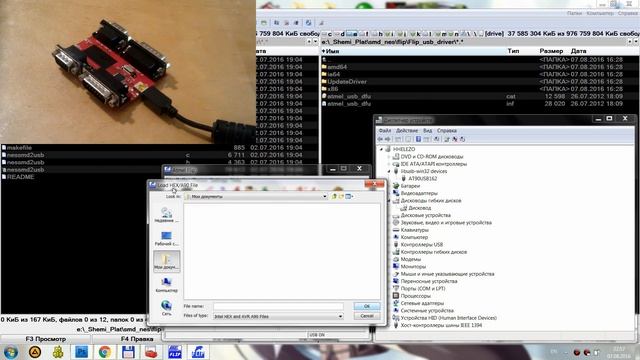
Task: Open Photoshop from taskbar
Action: click(81, 352)
